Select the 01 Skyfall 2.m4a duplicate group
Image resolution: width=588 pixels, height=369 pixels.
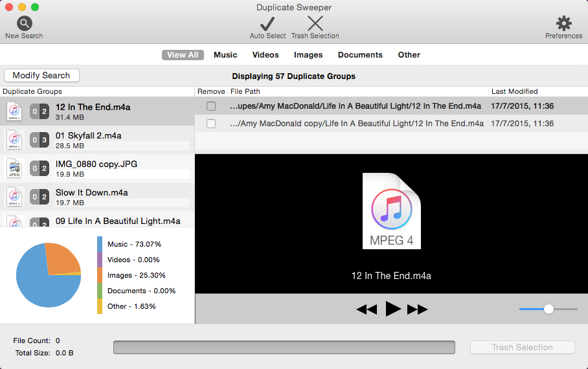pyautogui.click(x=97, y=140)
